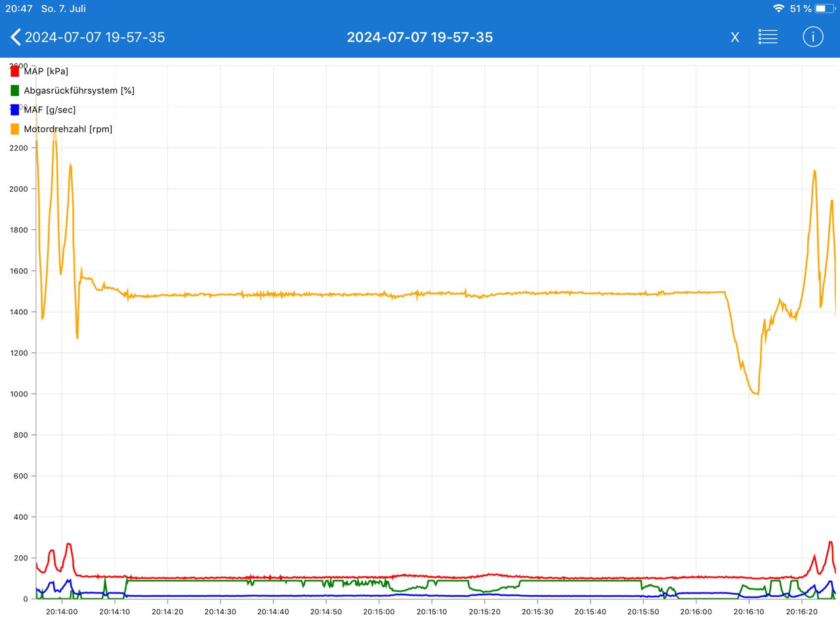Click the 20:15:10 time axis label
Viewport: 840px width, 630px height.
point(432,612)
